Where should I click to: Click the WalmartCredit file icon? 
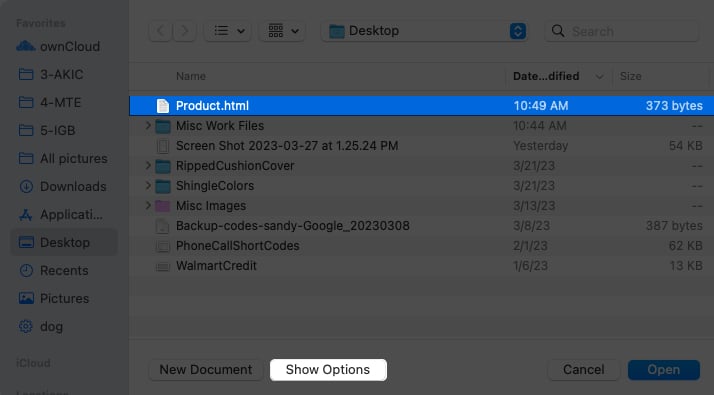coord(163,267)
